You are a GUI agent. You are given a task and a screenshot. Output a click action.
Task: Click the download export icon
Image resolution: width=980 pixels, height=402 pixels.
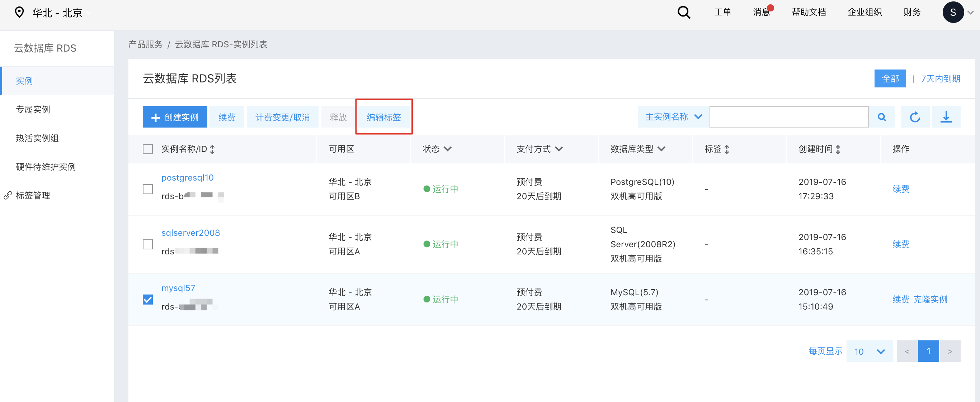(946, 117)
